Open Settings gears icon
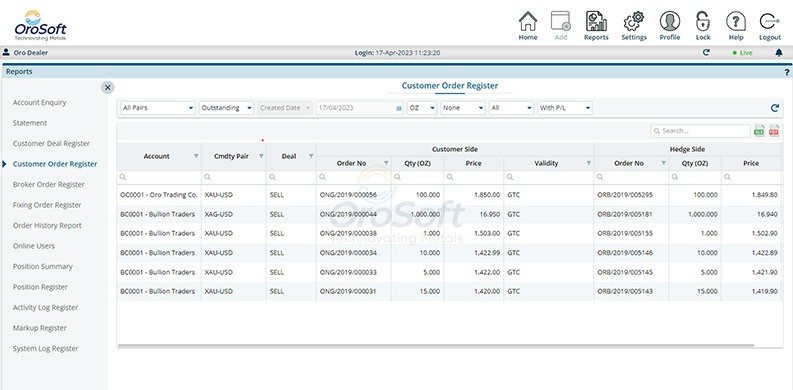This screenshot has width=793, height=390. tap(634, 21)
